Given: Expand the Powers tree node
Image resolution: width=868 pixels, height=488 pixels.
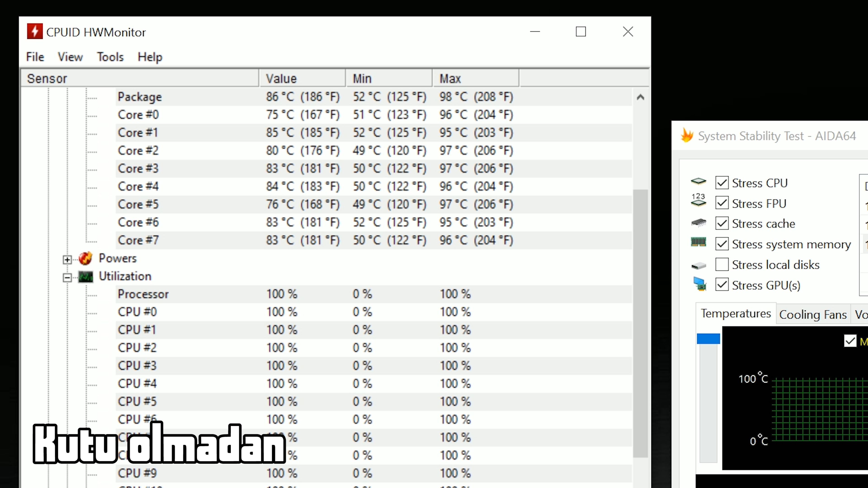Looking at the screenshot, I should point(67,259).
